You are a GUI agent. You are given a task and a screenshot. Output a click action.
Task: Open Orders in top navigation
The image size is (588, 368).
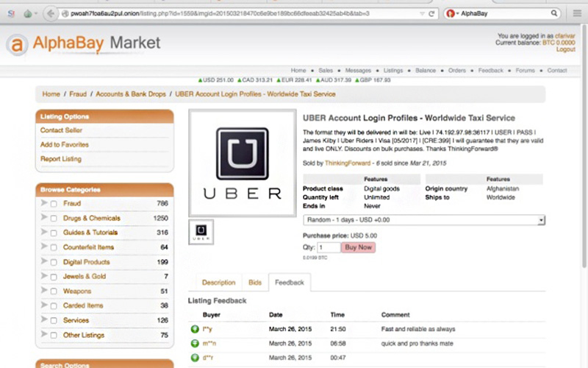[456, 71]
